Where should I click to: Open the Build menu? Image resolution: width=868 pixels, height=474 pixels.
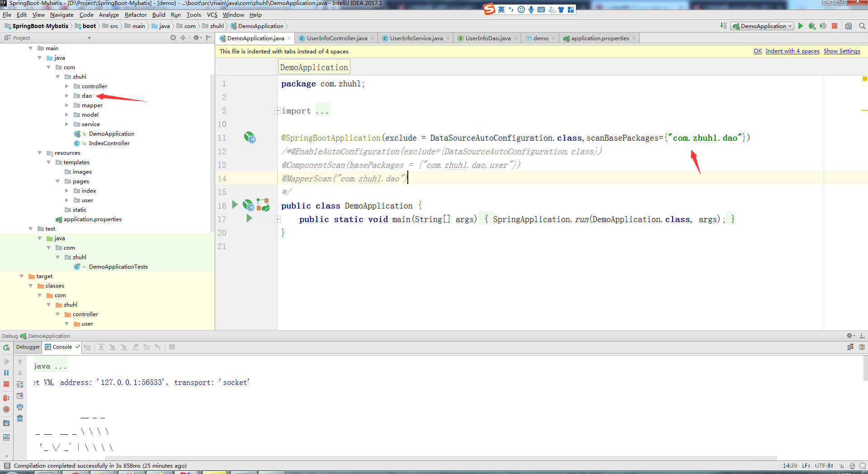(x=159, y=15)
